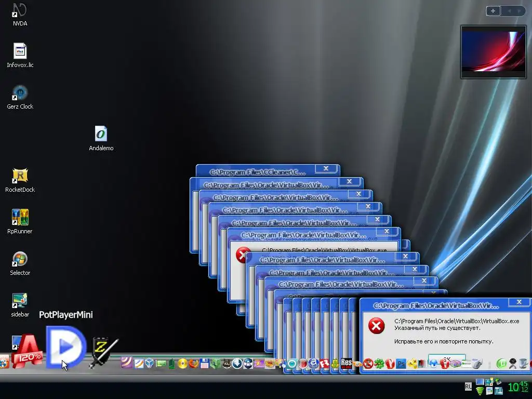Launch Firefox from the dock
The height and width of the screenshot is (399, 532).
pos(194,363)
